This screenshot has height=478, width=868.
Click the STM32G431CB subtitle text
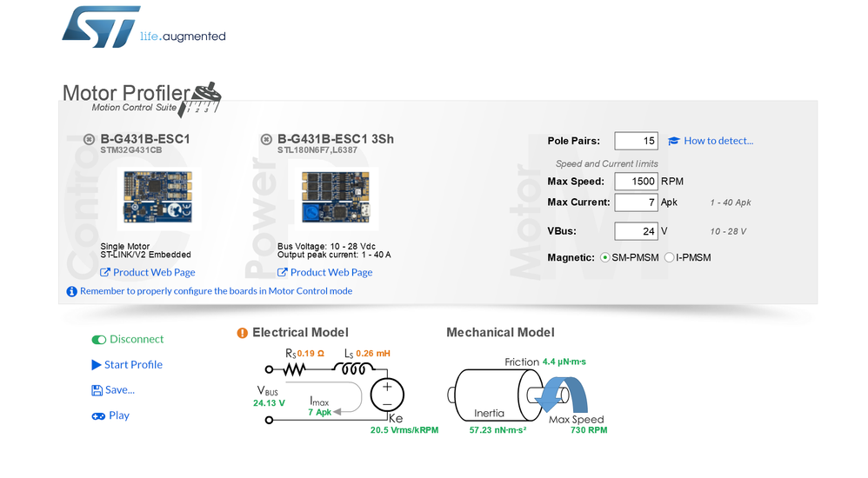pos(131,150)
